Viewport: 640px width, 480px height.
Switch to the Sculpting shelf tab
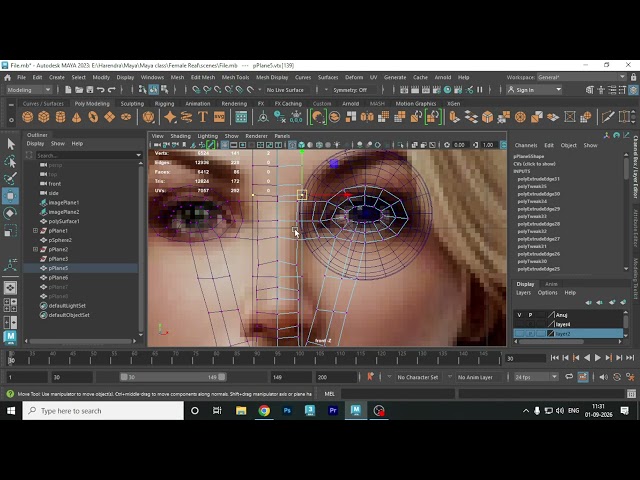coord(132,104)
